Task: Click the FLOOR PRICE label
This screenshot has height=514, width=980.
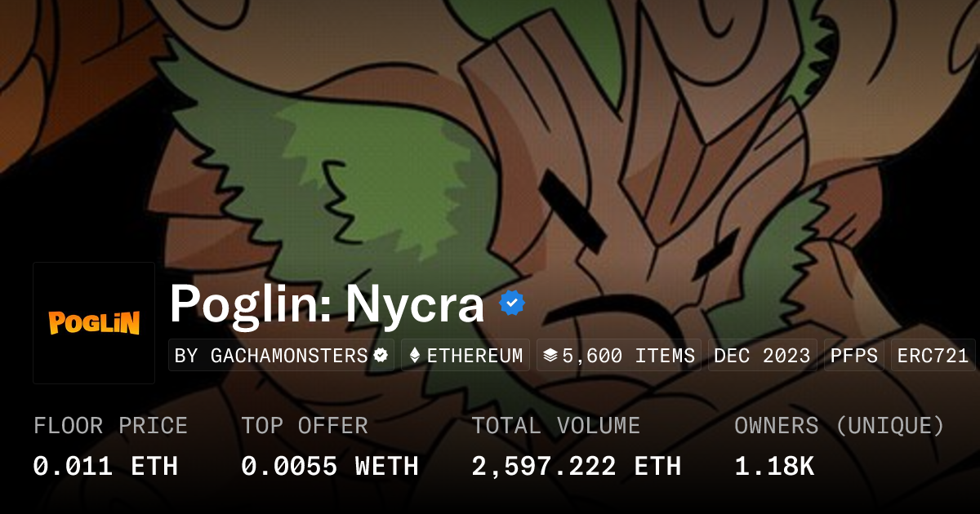Action: pyautogui.click(x=110, y=426)
